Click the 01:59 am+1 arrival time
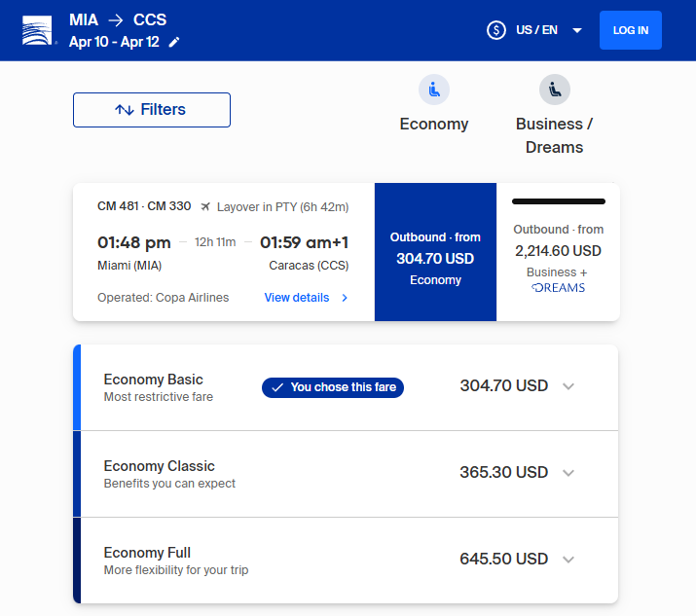The height and width of the screenshot is (616, 696). click(x=304, y=242)
